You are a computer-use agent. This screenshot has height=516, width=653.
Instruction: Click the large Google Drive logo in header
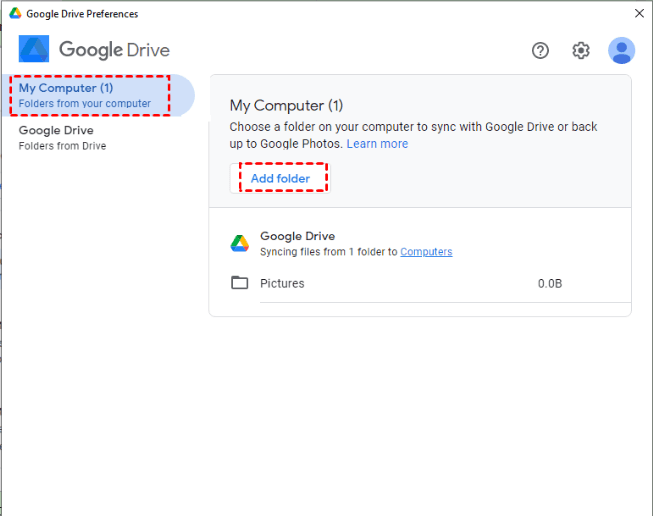(x=34, y=50)
